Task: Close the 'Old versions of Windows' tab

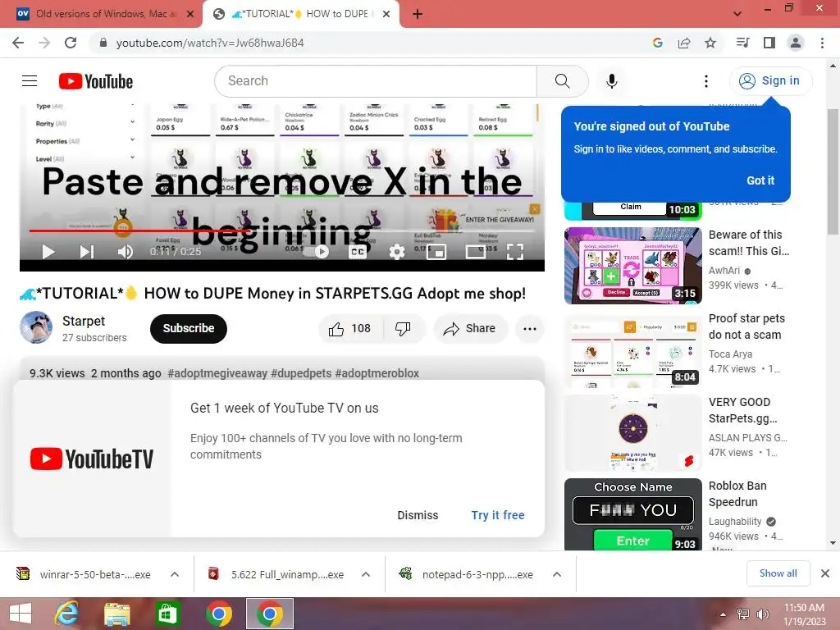Action: [x=190, y=14]
